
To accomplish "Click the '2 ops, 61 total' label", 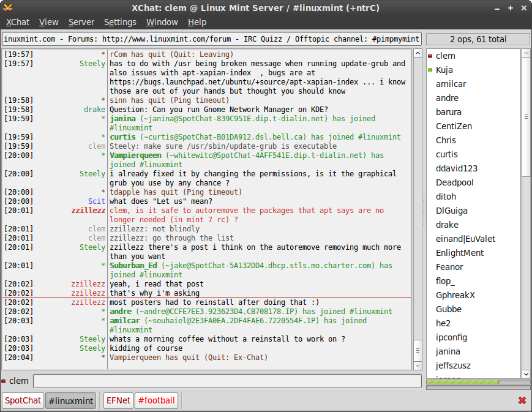I will (x=478, y=39).
